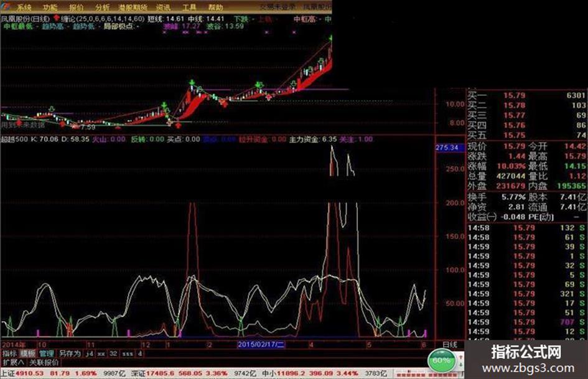Viewport: 588px width, 379px height.
Task: Click the 主力资金 6.35 indicator value
Action: tap(313, 139)
